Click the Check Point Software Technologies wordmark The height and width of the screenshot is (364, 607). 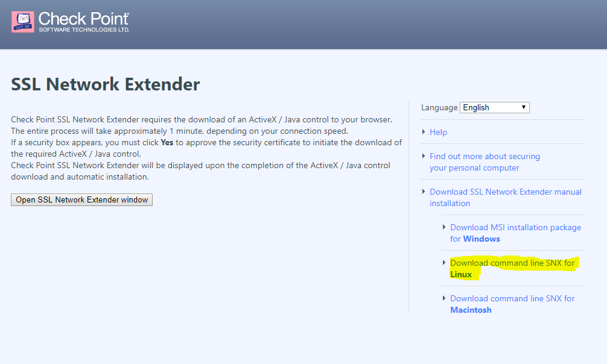click(x=84, y=22)
